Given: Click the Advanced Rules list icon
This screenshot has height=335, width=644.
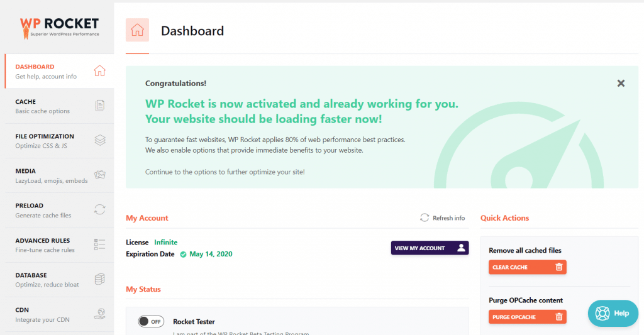Looking at the screenshot, I should [x=99, y=244].
